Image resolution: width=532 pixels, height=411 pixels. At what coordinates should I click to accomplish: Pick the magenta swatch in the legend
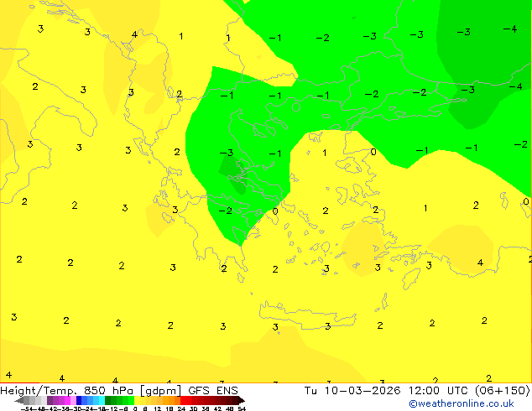pos(67,400)
